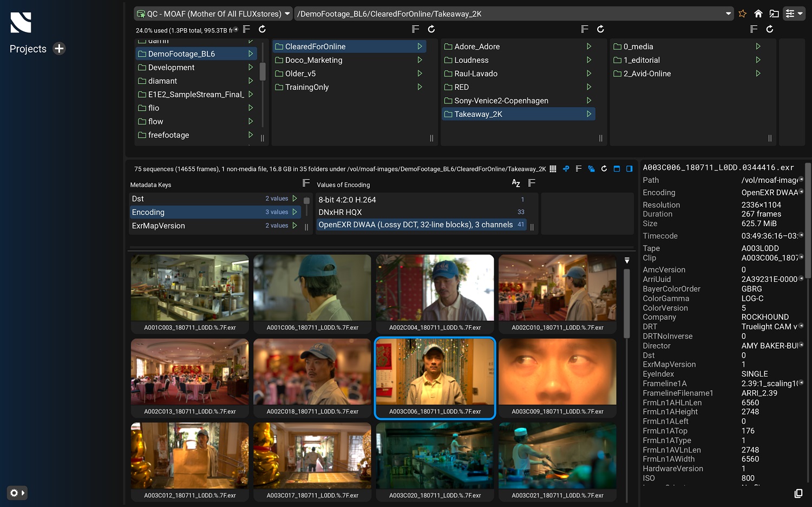812x507 pixels.
Task: Open the sliders options dropdown button
Action: 794,14
